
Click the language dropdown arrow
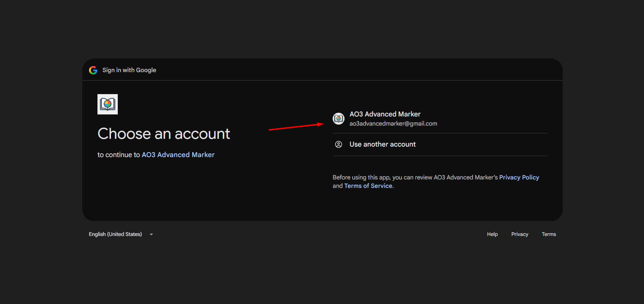[x=151, y=234]
